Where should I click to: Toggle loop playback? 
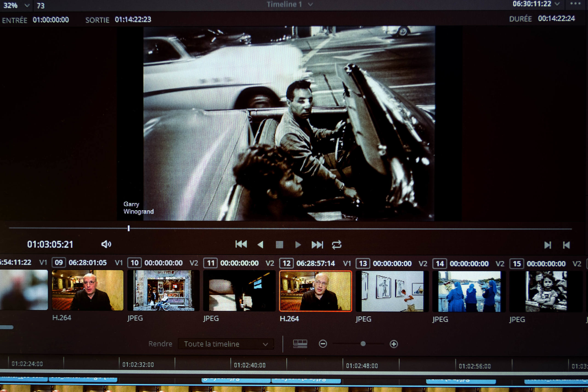[336, 245]
